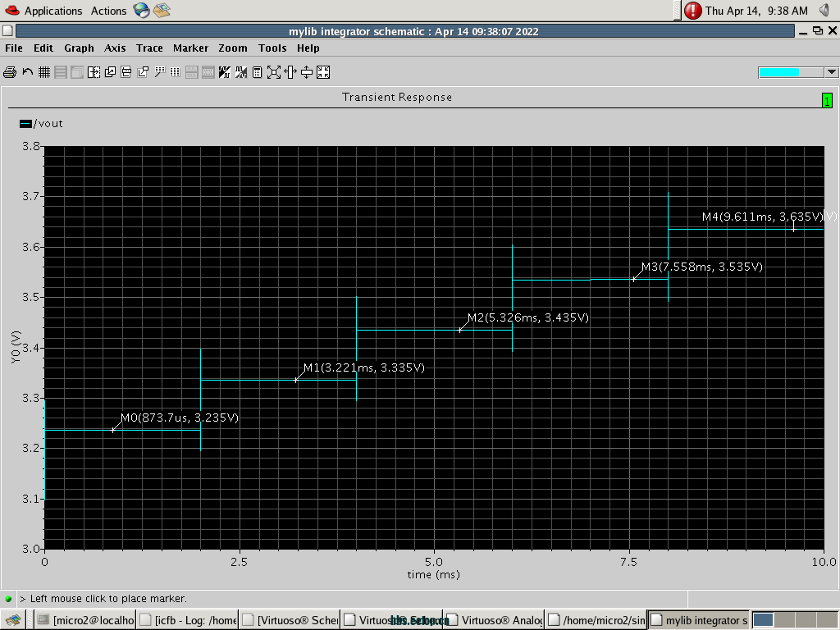Click the overlapping squares with arrow icon
Viewport: 840px width, 630px height.
(111, 72)
